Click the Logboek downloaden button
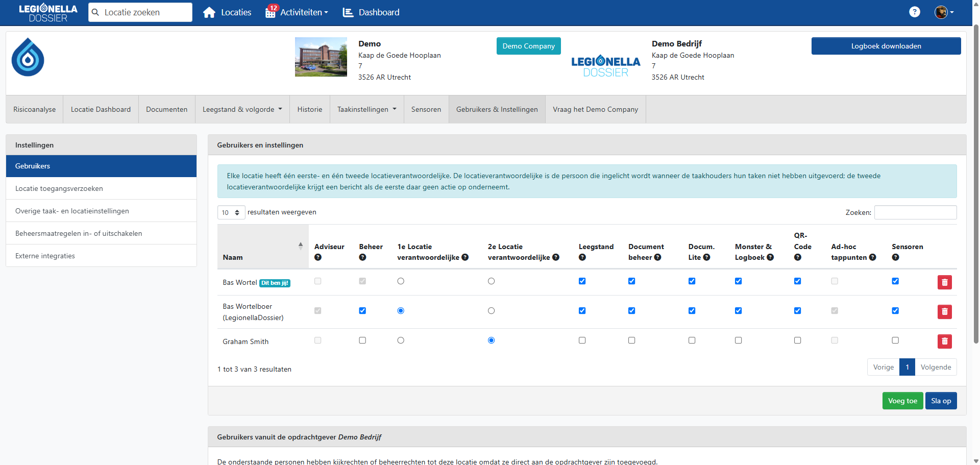Viewport: 980px width, 465px height. [x=886, y=46]
